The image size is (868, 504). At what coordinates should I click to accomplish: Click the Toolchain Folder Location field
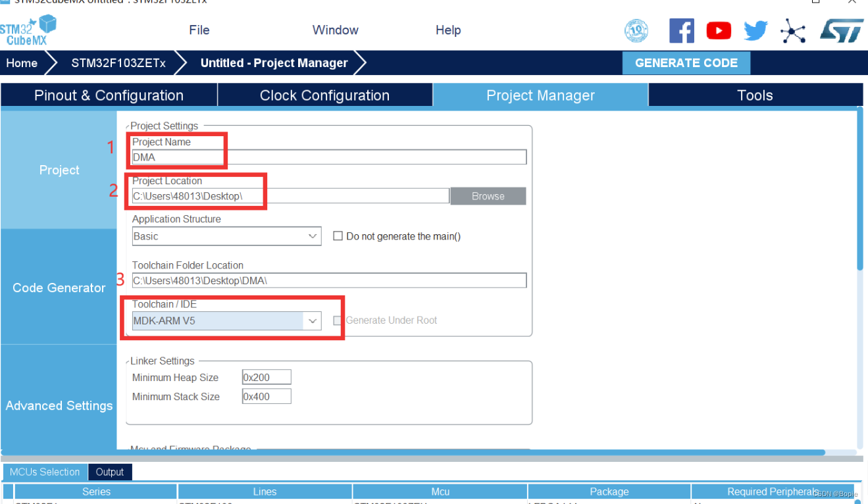click(x=329, y=280)
